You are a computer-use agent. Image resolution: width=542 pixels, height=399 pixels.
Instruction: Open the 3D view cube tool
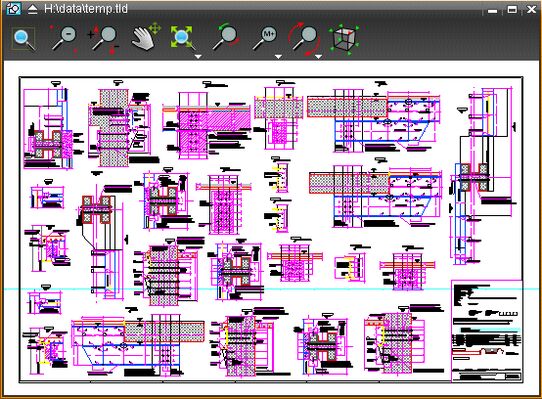pos(344,39)
